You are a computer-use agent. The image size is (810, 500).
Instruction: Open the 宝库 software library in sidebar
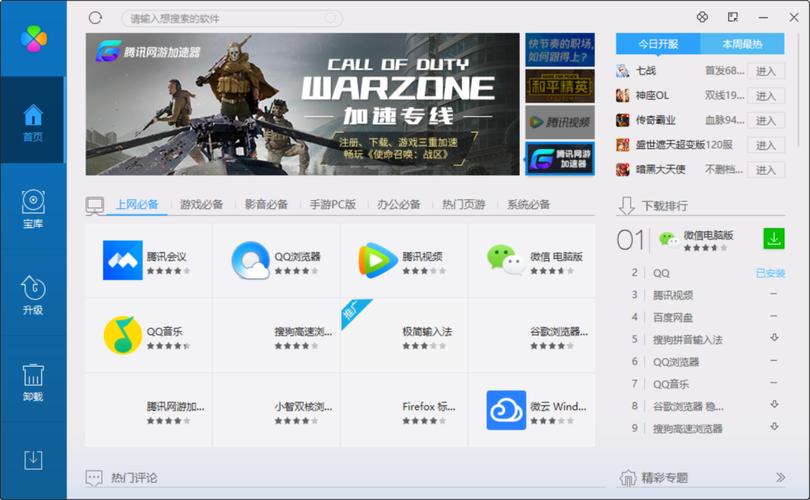(33, 208)
